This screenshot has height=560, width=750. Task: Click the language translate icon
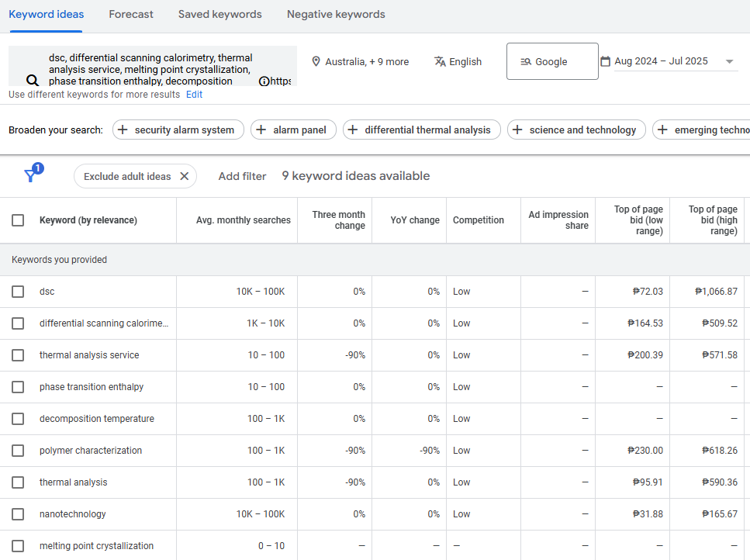pyautogui.click(x=440, y=61)
